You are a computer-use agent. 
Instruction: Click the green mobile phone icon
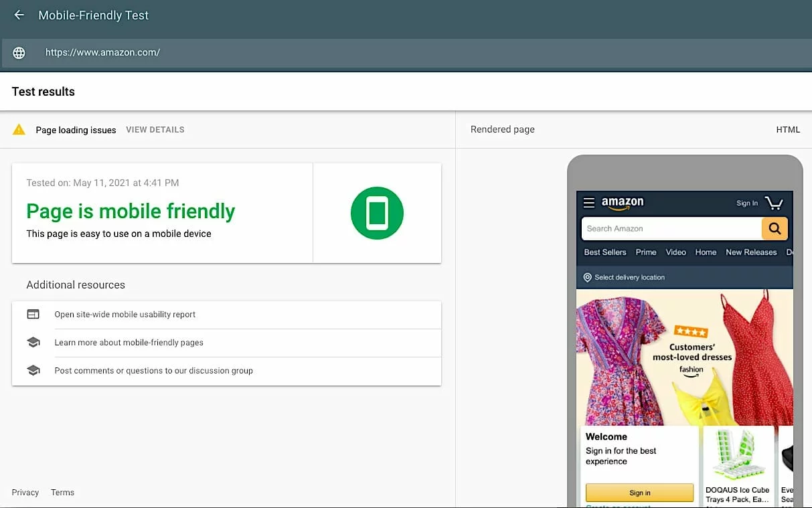[x=377, y=213]
